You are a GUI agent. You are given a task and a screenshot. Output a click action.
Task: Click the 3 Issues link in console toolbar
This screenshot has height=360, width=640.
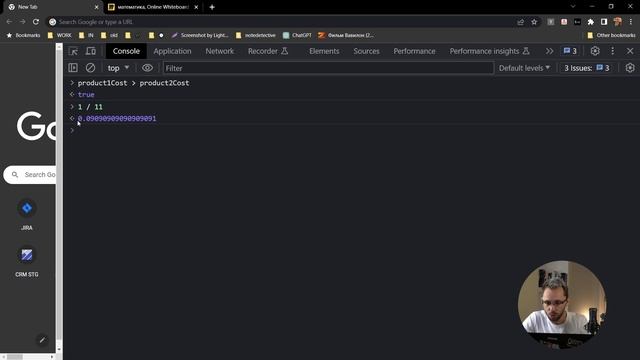pos(587,68)
